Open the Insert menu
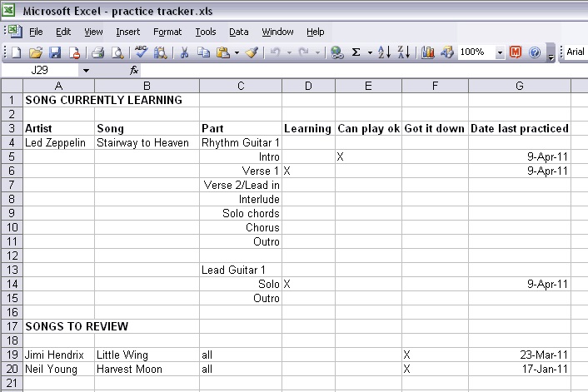This screenshot has height=392, width=588. tap(128, 32)
